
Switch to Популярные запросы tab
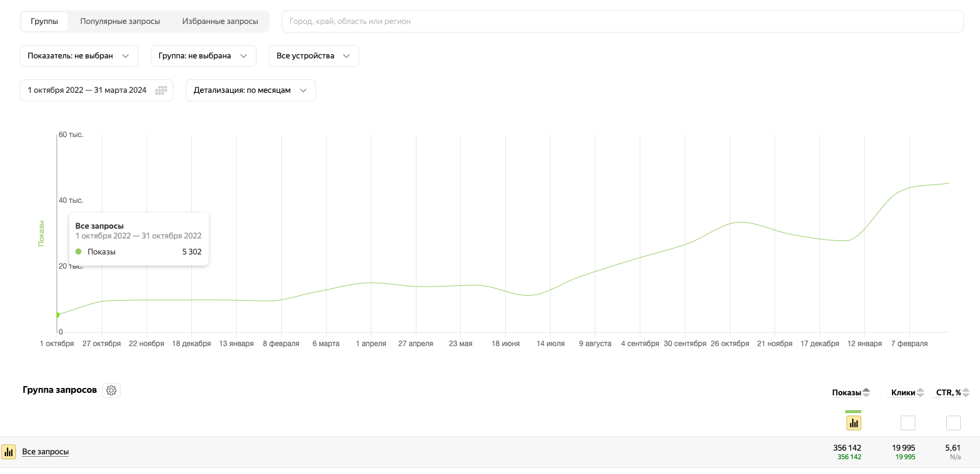120,22
